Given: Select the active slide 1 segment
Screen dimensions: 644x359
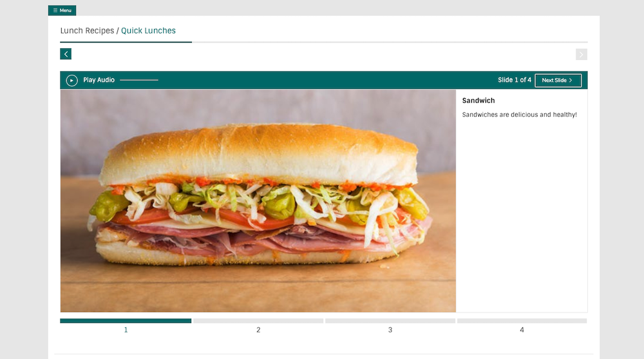Looking at the screenshot, I should [126, 321].
